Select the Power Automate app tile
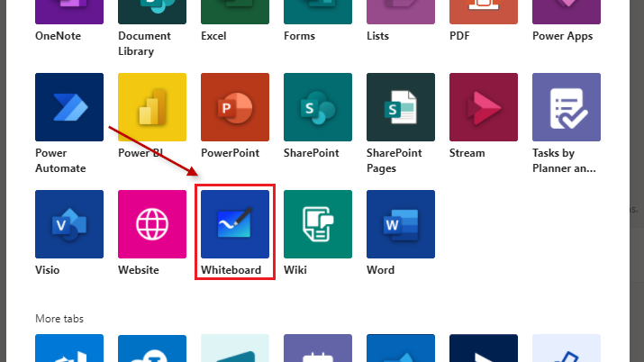The height and width of the screenshot is (362, 644). pos(69,107)
